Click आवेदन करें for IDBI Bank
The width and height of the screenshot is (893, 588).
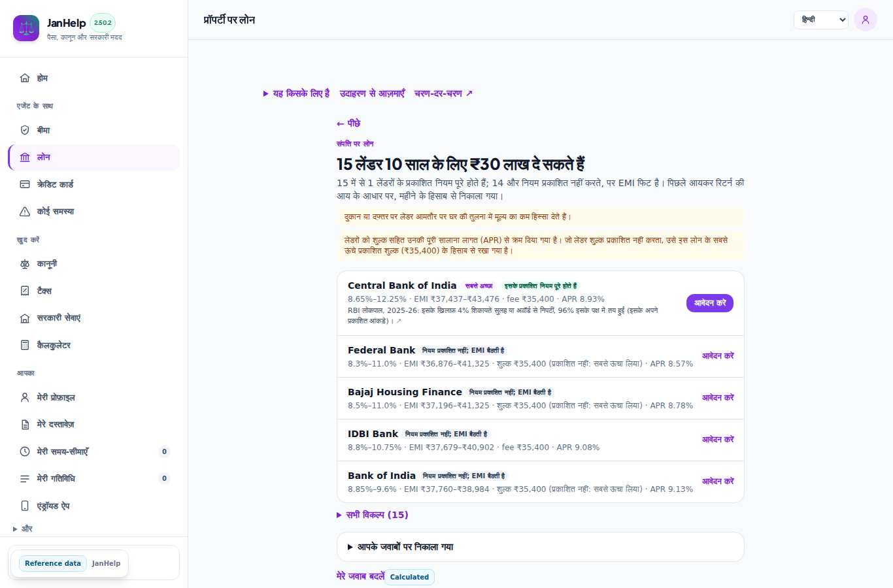click(718, 440)
